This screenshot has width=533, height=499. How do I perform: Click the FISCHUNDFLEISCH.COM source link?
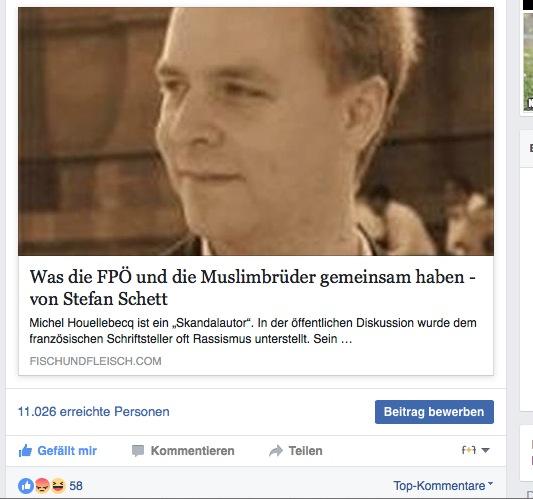[96, 361]
